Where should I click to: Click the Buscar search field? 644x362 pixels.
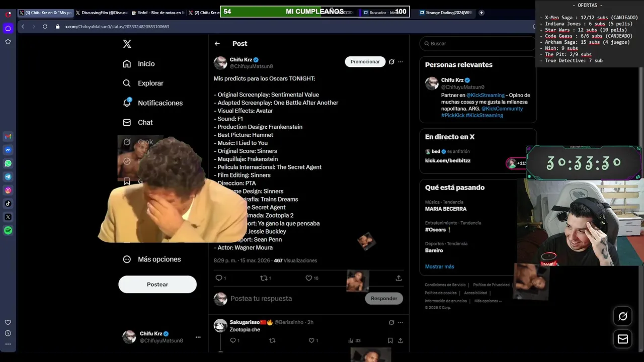pyautogui.click(x=477, y=44)
